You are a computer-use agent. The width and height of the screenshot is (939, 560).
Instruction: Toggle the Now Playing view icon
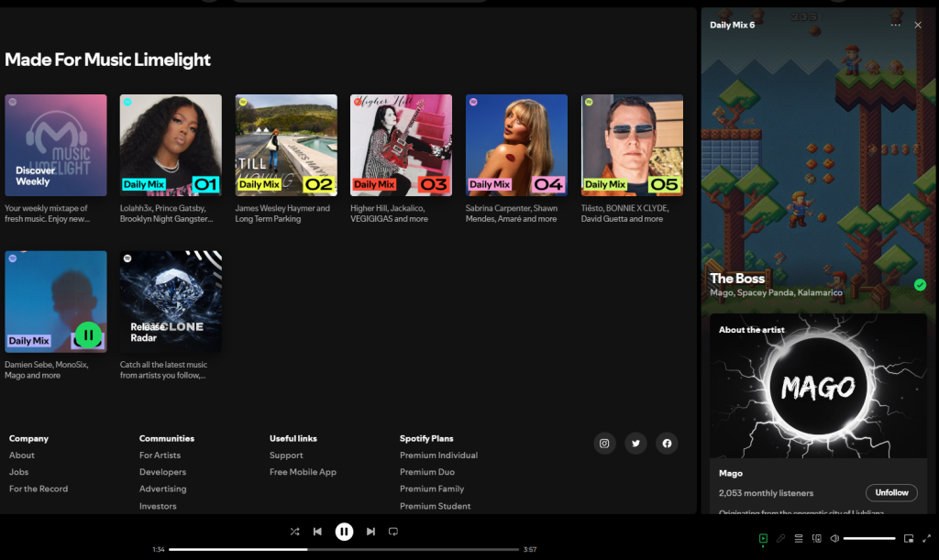[763, 539]
